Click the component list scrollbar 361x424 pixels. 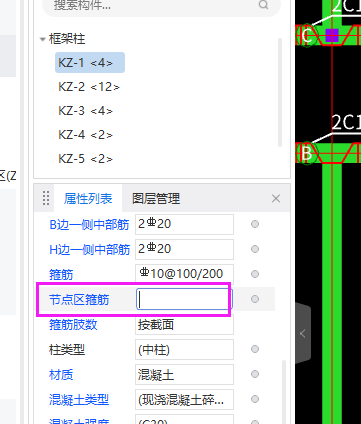(x=280, y=92)
